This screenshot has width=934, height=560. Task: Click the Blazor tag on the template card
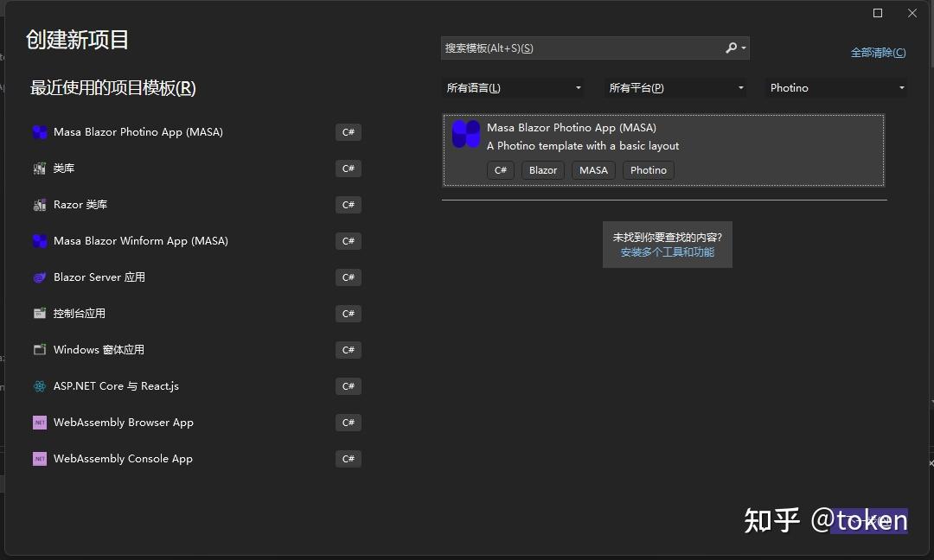pyautogui.click(x=543, y=170)
